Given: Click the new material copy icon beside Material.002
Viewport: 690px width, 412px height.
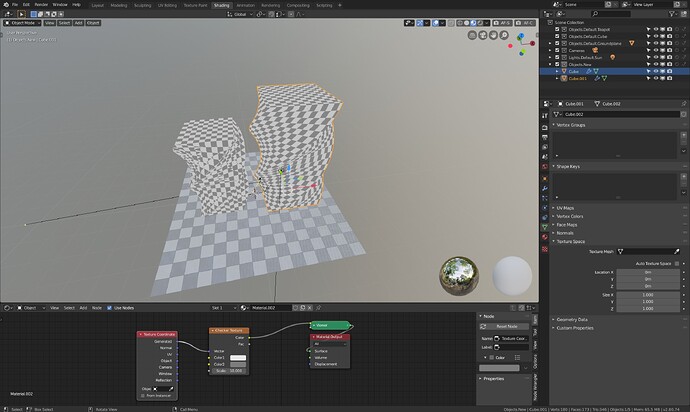Looking at the screenshot, I should pos(303,308).
